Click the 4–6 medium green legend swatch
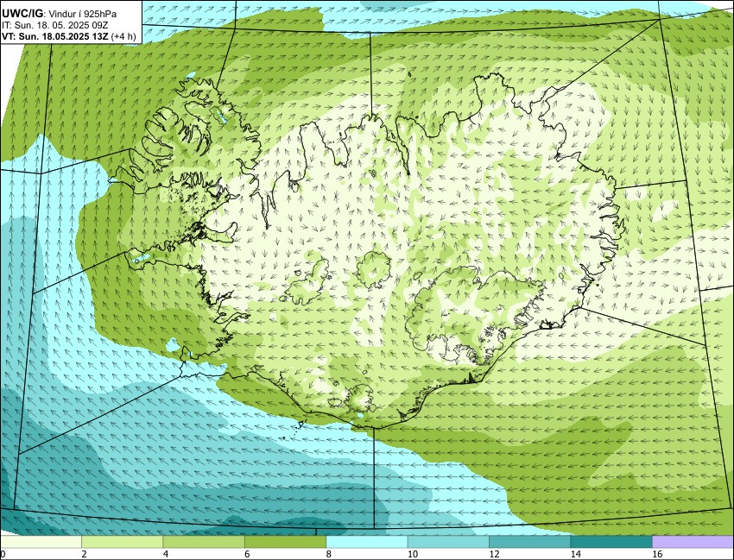Image resolution: width=734 pixels, height=560 pixels. click(204, 542)
